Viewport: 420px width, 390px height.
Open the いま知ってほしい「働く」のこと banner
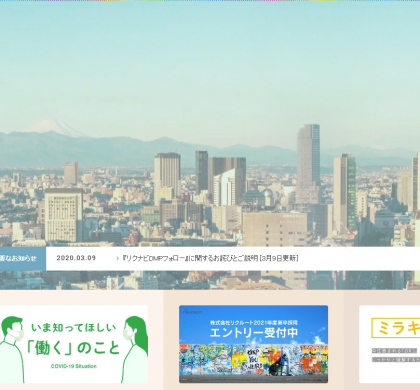click(x=74, y=344)
